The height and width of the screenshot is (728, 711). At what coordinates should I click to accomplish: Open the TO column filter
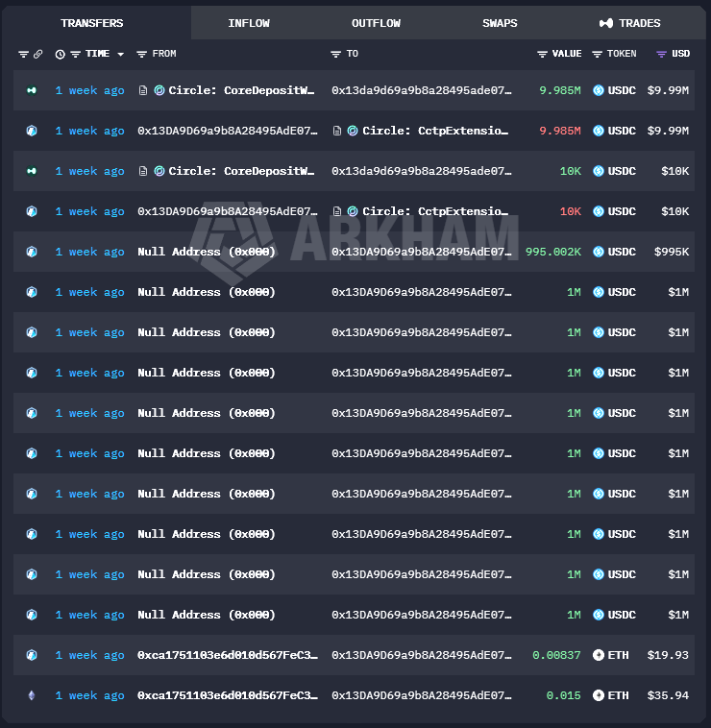335,55
